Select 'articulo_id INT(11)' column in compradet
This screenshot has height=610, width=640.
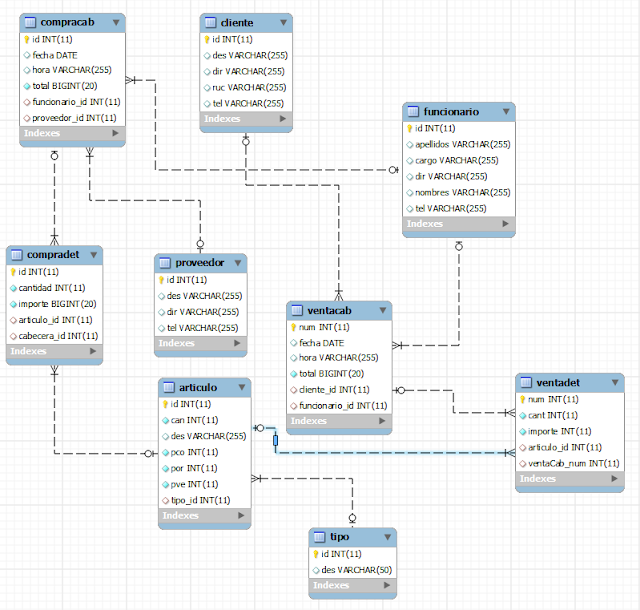[x=54, y=320]
